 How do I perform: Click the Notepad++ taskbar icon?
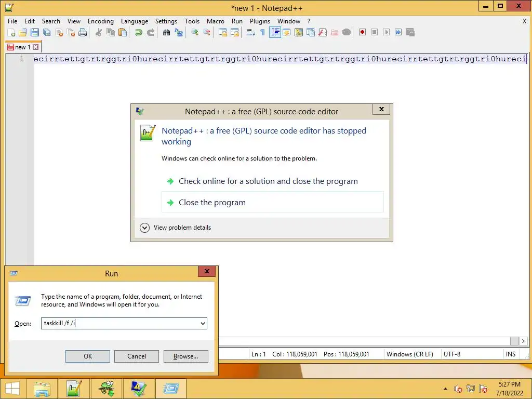[x=74, y=389]
